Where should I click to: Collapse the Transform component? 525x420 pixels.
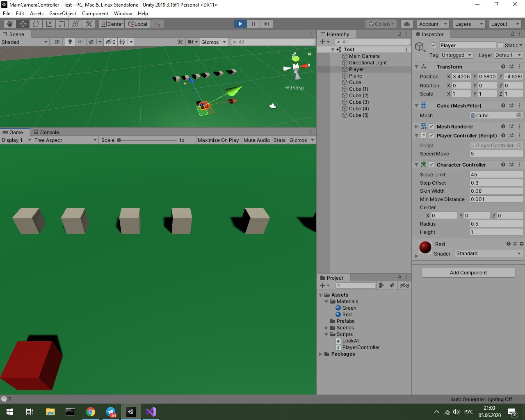click(417, 66)
